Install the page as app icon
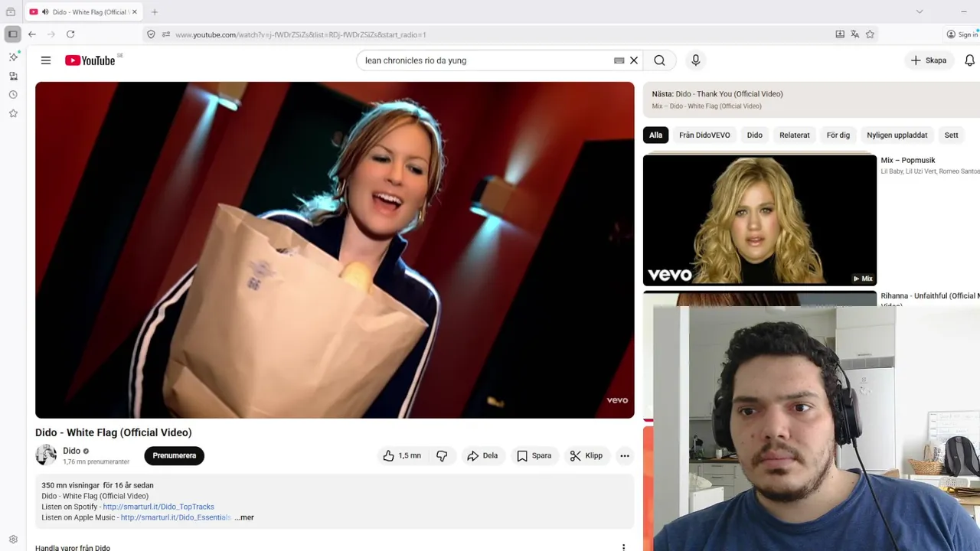The image size is (980, 551). pyautogui.click(x=840, y=34)
